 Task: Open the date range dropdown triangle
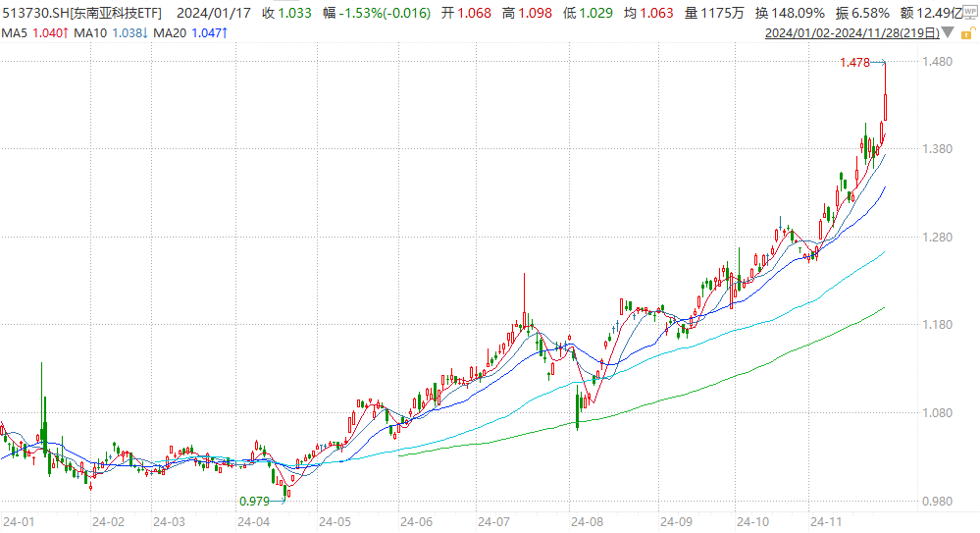point(947,33)
